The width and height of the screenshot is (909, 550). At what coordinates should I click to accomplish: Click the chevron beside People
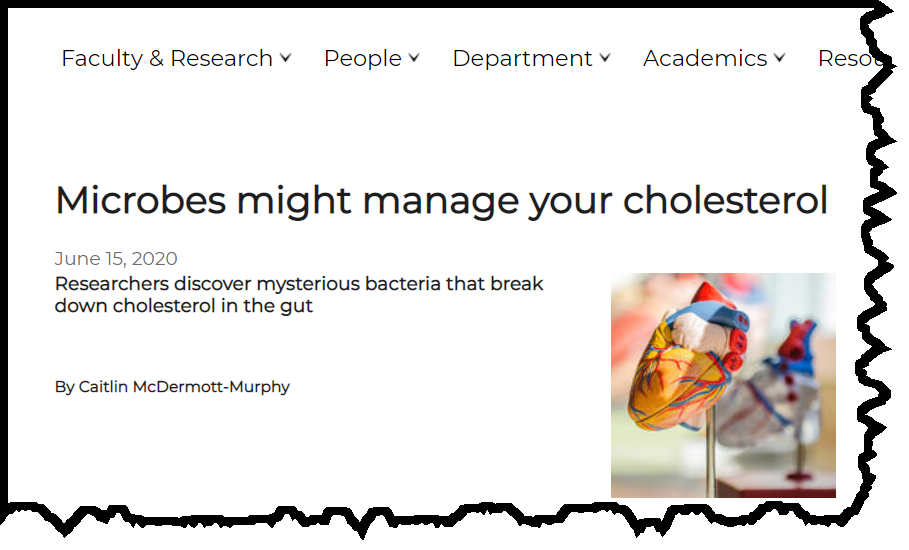click(x=414, y=58)
